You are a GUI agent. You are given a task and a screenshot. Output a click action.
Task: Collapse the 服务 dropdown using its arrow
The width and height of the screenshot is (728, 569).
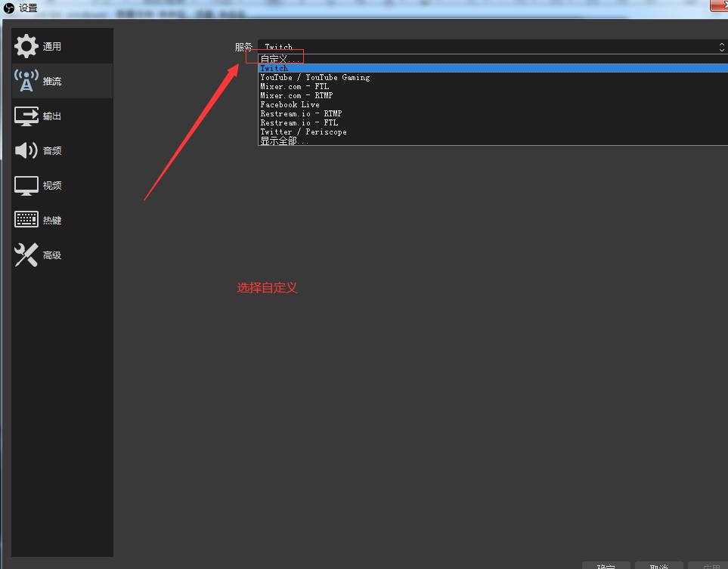pos(721,47)
